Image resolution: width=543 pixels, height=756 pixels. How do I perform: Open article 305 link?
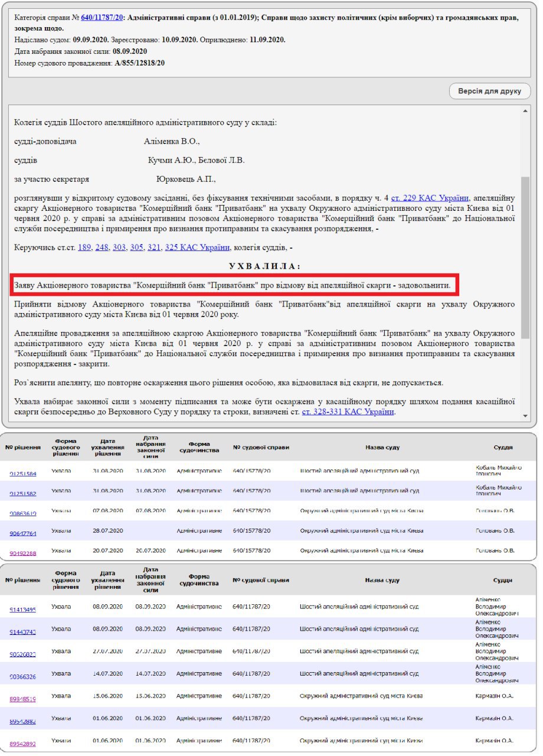pyautogui.click(x=137, y=247)
